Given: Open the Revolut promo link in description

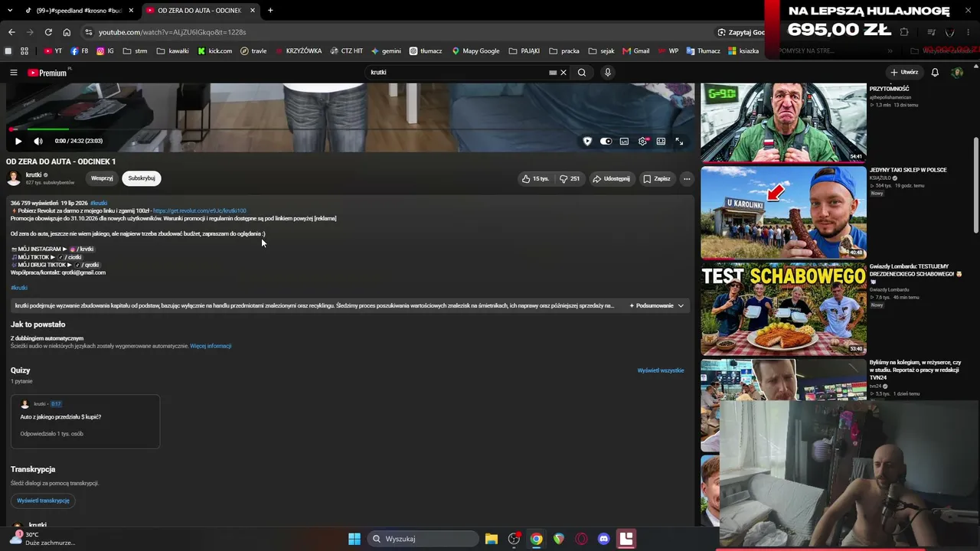Looking at the screenshot, I should pos(200,210).
